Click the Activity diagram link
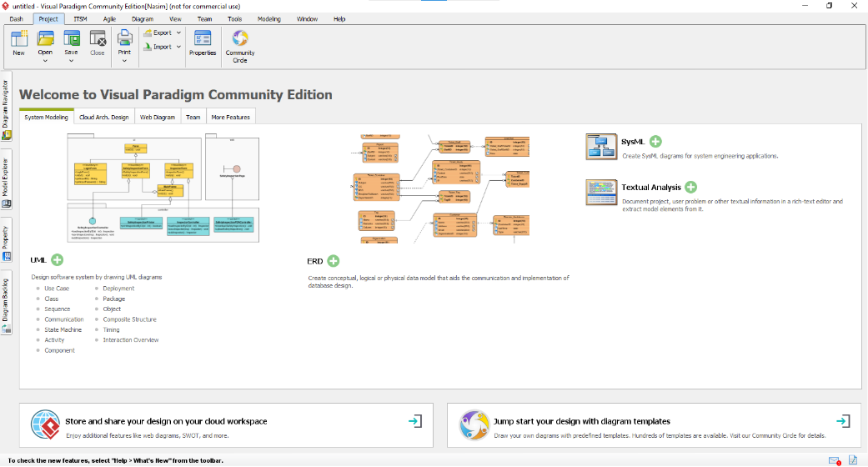Screen dimensions: 868x467 point(55,340)
